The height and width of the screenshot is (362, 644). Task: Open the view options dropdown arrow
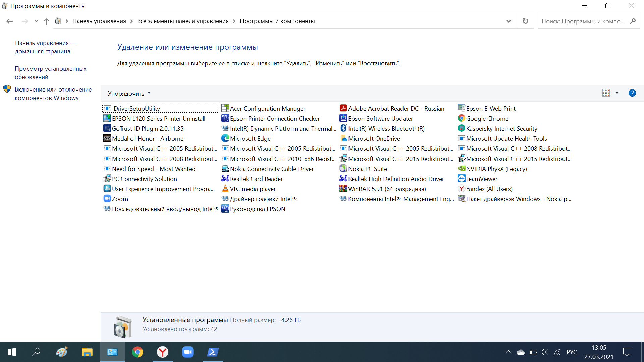[617, 93]
